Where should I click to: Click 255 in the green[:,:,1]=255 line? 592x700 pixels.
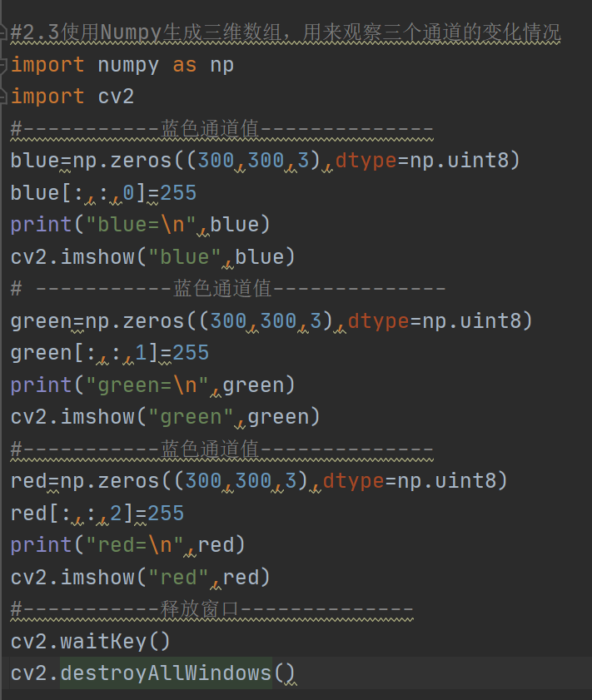[x=191, y=353]
